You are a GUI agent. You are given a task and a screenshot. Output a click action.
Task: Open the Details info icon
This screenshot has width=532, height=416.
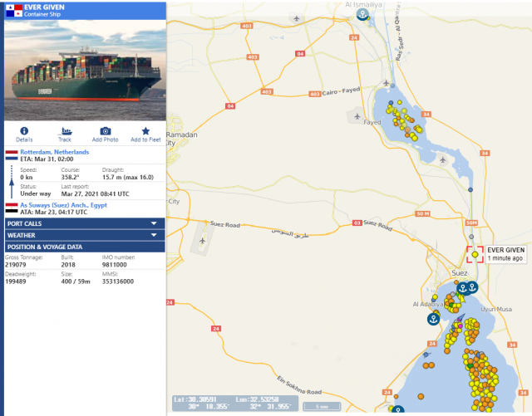[24, 131]
